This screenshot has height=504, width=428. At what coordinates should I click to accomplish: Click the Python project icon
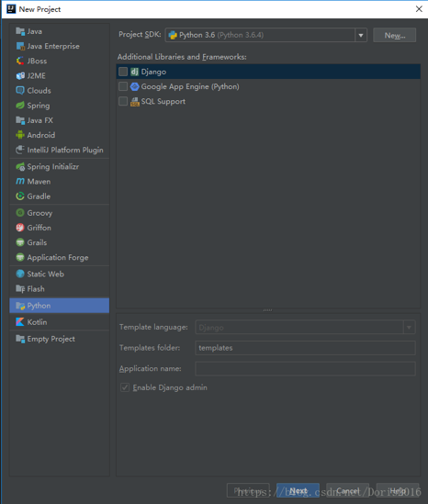click(20, 306)
